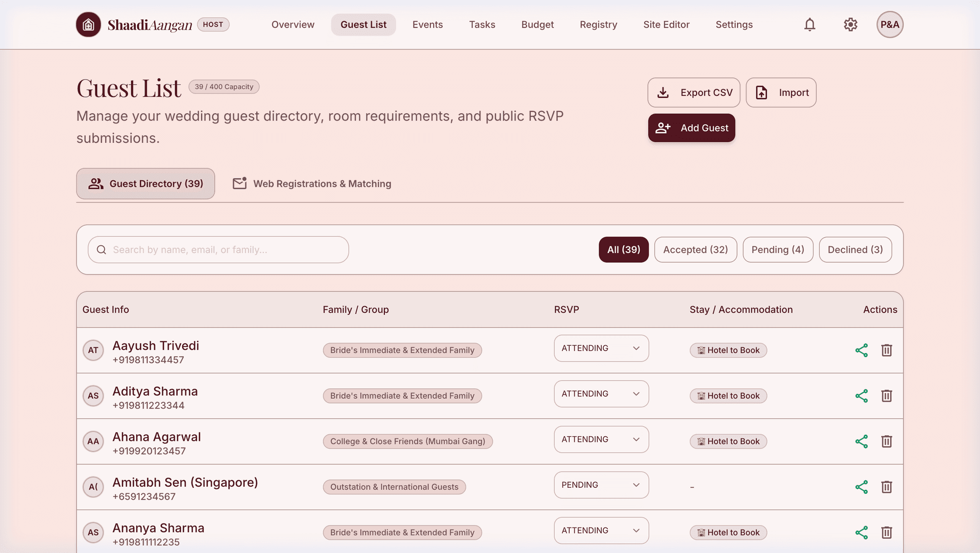Open the gear settings icon
Screen dimensions: 980x553
pyautogui.click(x=850, y=24)
